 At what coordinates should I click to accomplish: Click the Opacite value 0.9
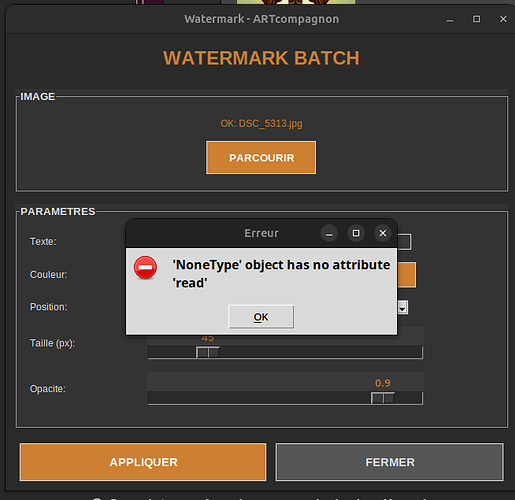[x=383, y=383]
